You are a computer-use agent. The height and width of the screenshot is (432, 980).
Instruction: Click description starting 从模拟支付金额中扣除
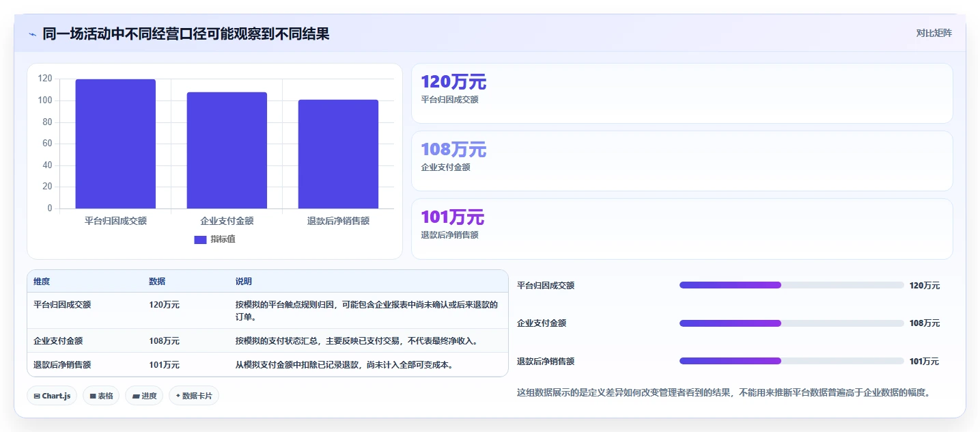pyautogui.click(x=345, y=365)
